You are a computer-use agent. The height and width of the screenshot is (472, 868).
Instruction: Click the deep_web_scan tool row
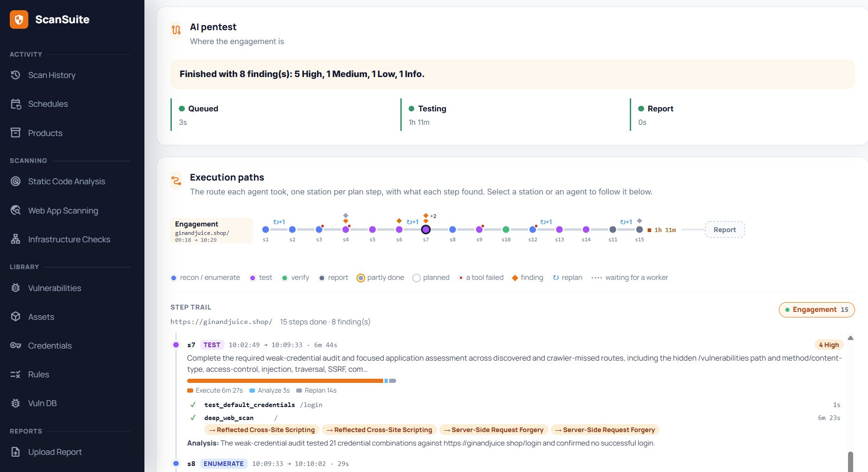[515, 418]
